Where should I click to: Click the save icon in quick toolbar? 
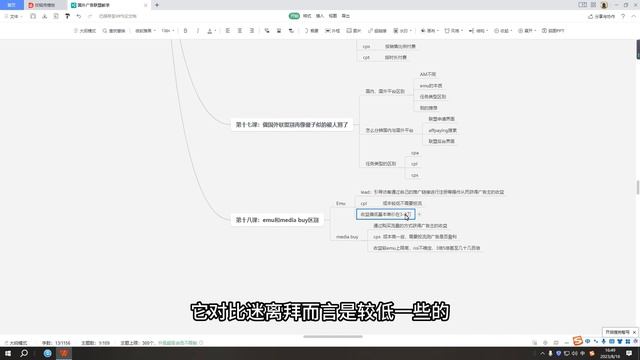[33, 16]
